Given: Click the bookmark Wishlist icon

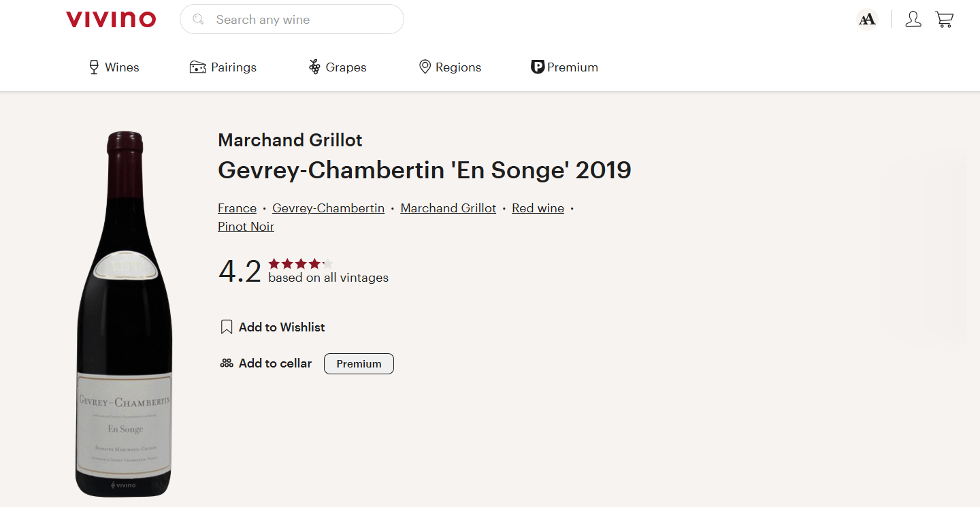Looking at the screenshot, I should pyautogui.click(x=227, y=327).
